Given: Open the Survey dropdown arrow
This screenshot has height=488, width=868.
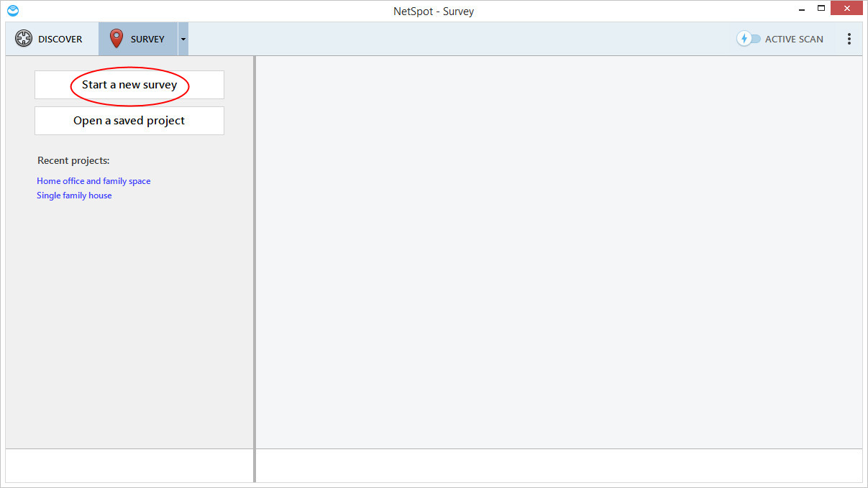Looking at the screenshot, I should 183,39.
